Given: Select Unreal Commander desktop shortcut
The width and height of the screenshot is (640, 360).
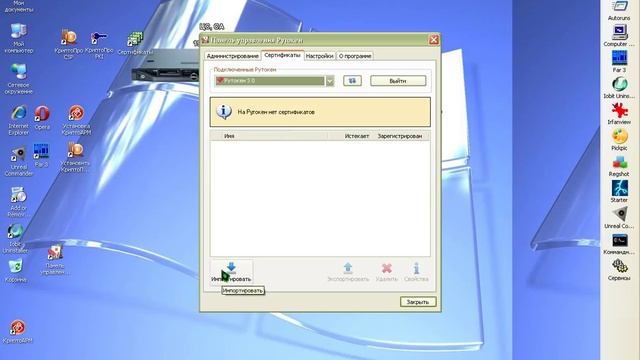Looking at the screenshot, I should [x=18, y=162].
